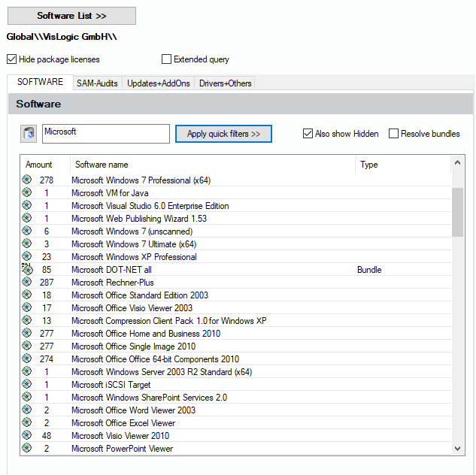
Task: Select Microsoft Office Single Image 2010
Action: (x=236, y=346)
